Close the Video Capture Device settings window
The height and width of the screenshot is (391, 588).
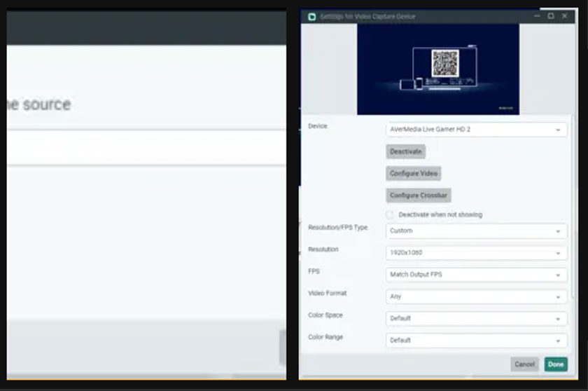pyautogui.click(x=565, y=16)
